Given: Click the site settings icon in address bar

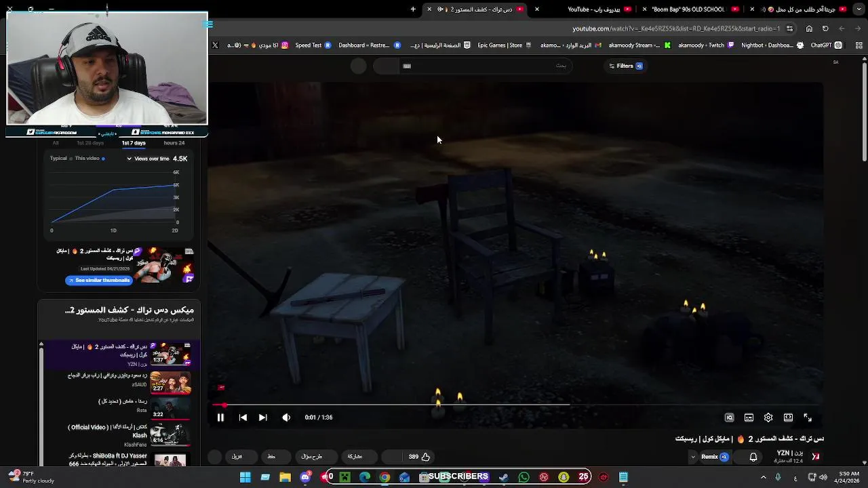Looking at the screenshot, I should (x=790, y=28).
